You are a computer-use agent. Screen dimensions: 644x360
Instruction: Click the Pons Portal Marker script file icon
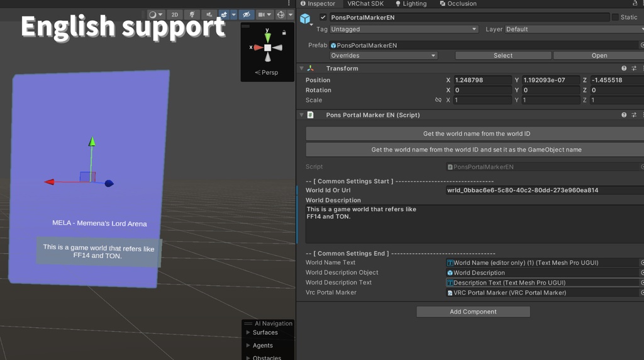pos(311,115)
